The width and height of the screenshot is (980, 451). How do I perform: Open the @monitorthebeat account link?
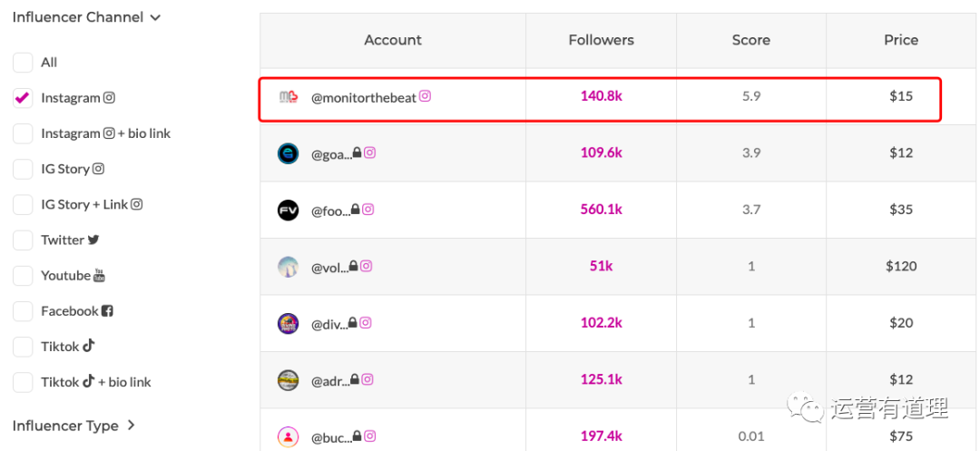(x=363, y=97)
